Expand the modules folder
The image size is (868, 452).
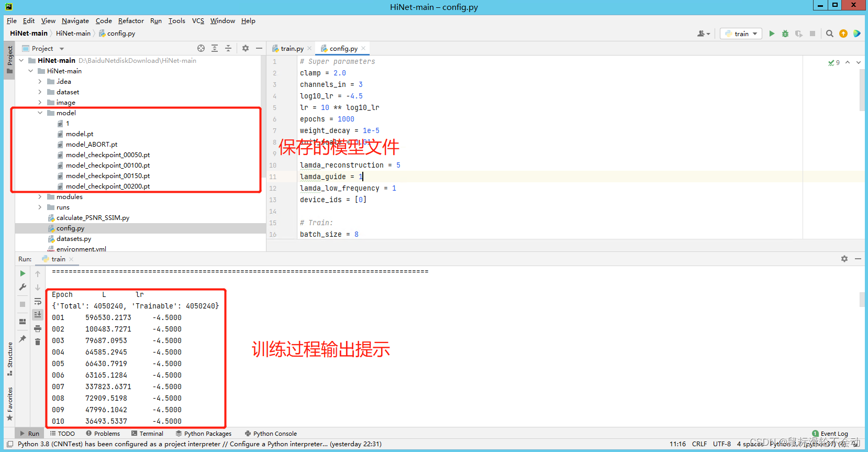(x=40, y=196)
